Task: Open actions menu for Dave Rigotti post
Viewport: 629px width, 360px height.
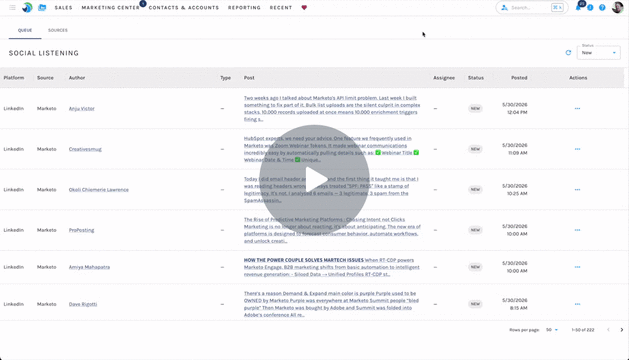Action: pos(577,304)
